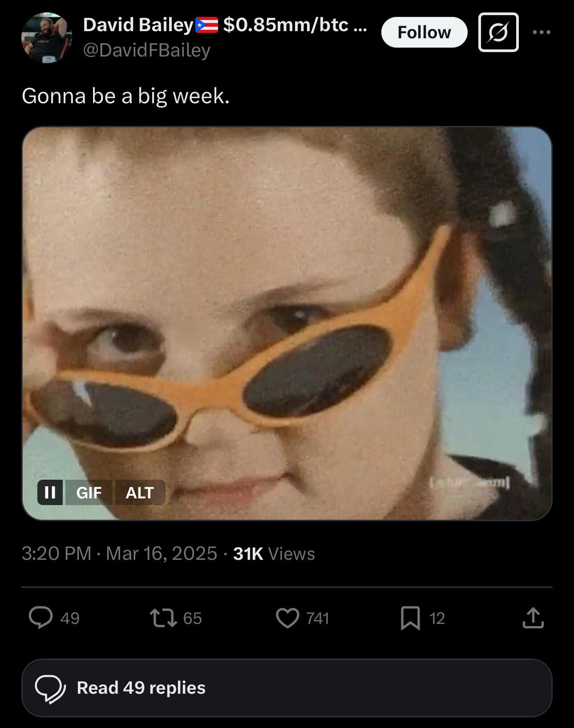The width and height of the screenshot is (574, 728).
Task: Open the 3:20 PM Mar 16, 2025 timestamp
Action: (x=119, y=554)
